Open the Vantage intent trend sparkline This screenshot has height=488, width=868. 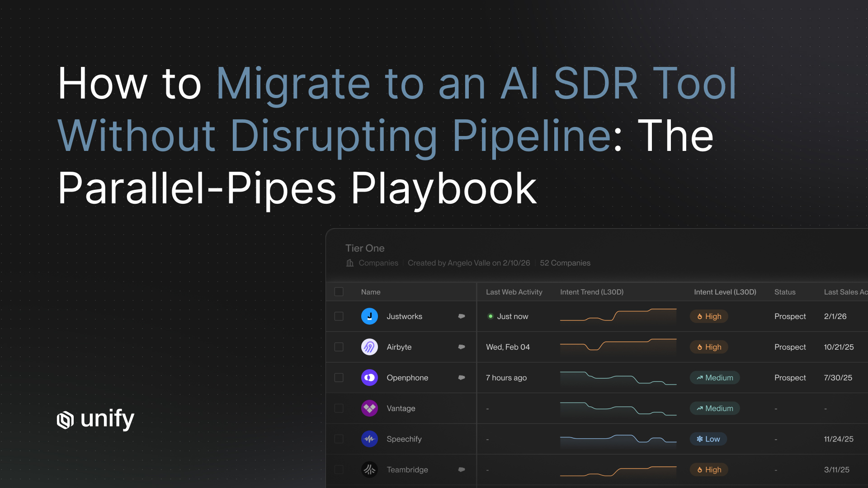coord(618,408)
